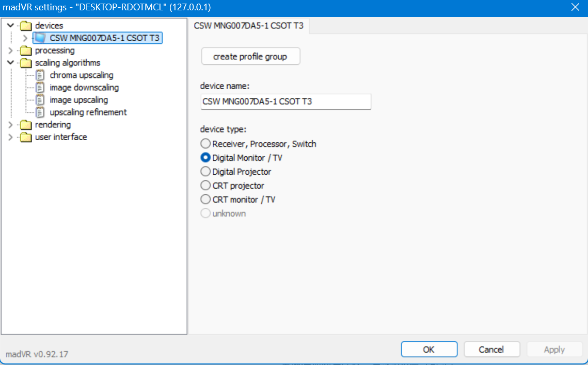Click the device name input field
588x365 pixels.
[286, 102]
